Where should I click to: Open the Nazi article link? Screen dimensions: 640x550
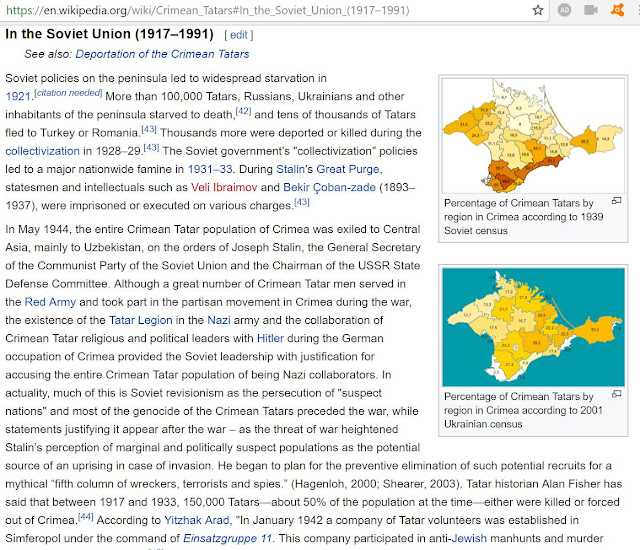click(219, 320)
